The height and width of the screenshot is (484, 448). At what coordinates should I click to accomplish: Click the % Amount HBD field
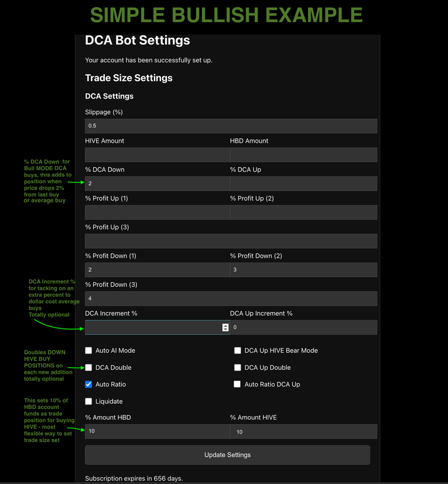point(157,431)
